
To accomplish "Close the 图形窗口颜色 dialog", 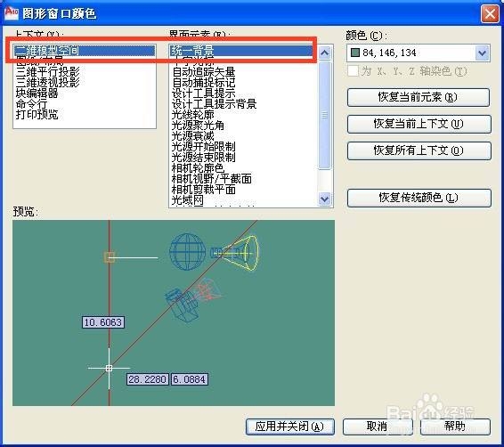I will coord(490,14).
